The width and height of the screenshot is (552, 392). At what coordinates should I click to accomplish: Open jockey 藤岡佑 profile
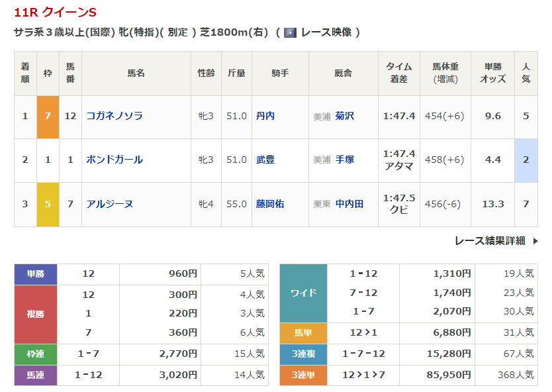(270, 204)
